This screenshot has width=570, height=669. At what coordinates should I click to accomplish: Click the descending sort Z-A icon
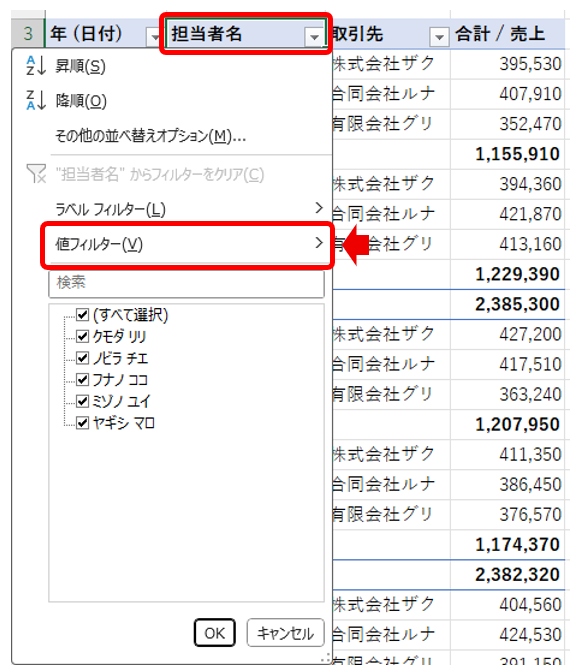[x=36, y=100]
